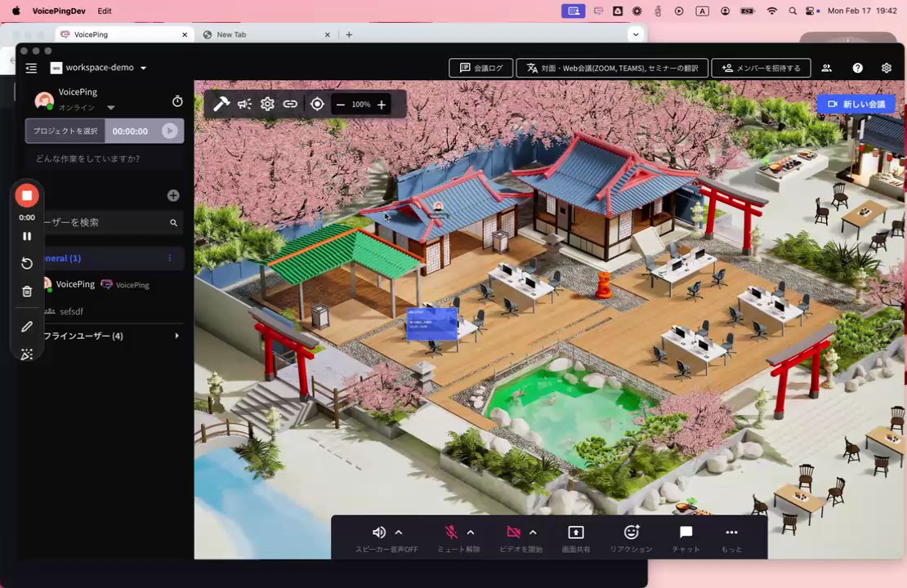Focus the どんな作業をしていますか field
This screenshot has height=588, width=907.
[105, 158]
